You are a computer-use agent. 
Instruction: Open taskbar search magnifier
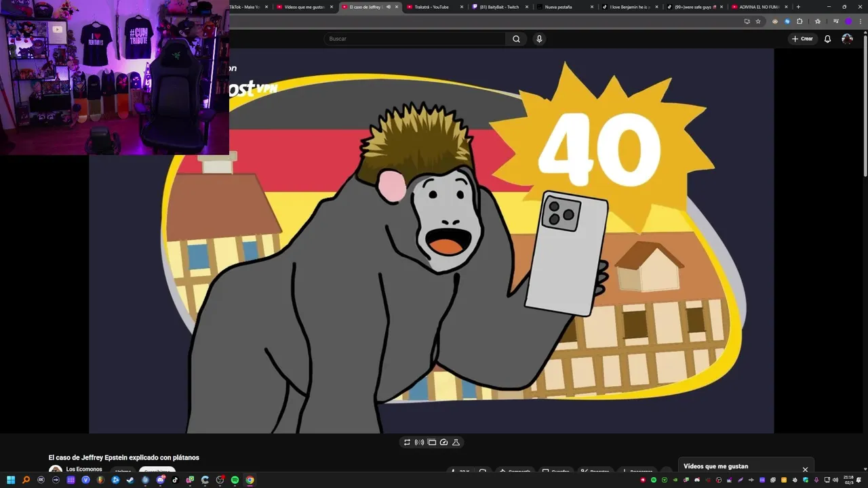point(26,480)
